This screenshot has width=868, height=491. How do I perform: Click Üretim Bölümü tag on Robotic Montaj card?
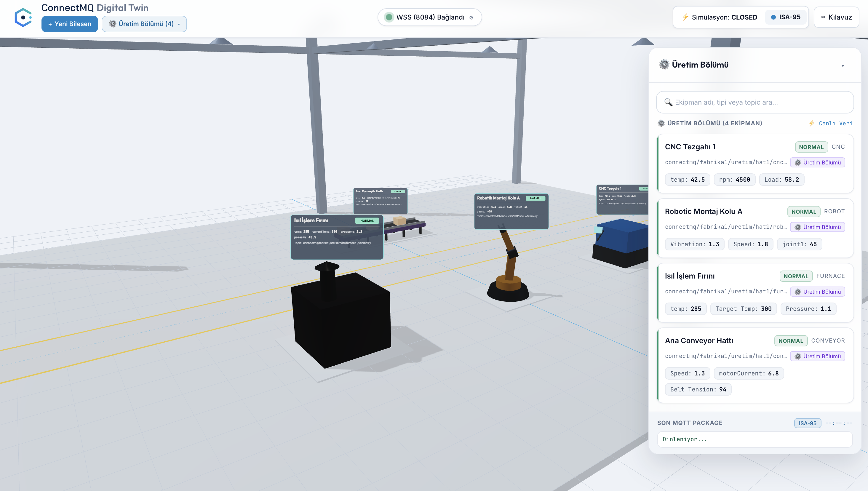pos(817,227)
